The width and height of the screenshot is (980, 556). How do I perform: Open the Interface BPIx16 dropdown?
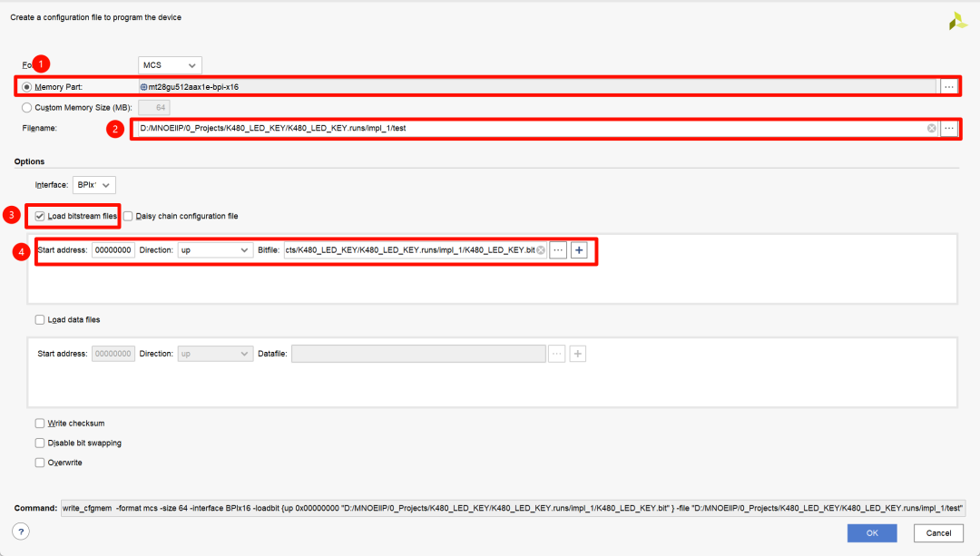point(94,185)
